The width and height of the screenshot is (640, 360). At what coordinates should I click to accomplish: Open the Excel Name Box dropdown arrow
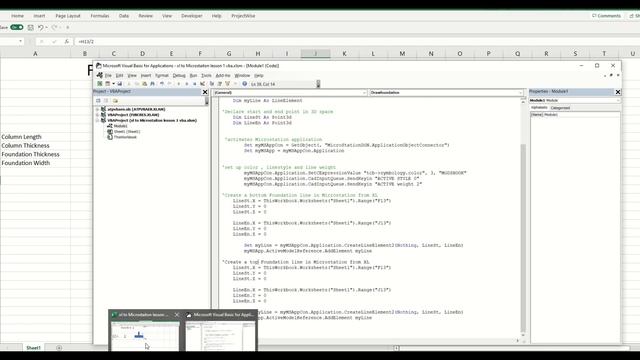20,41
